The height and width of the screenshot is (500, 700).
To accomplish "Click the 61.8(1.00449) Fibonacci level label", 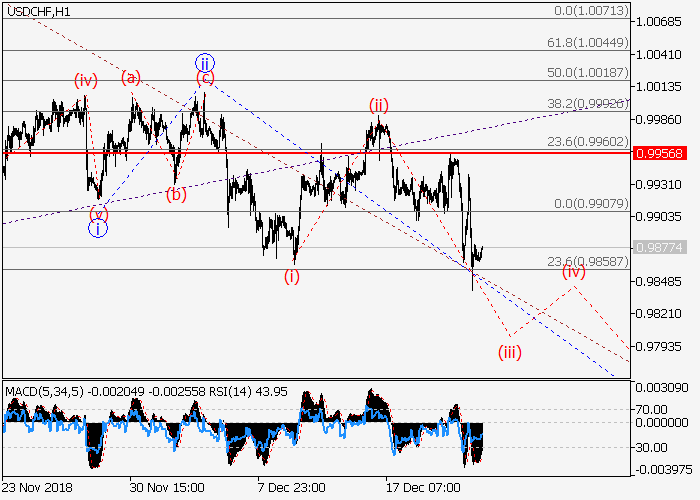I will coord(590,43).
